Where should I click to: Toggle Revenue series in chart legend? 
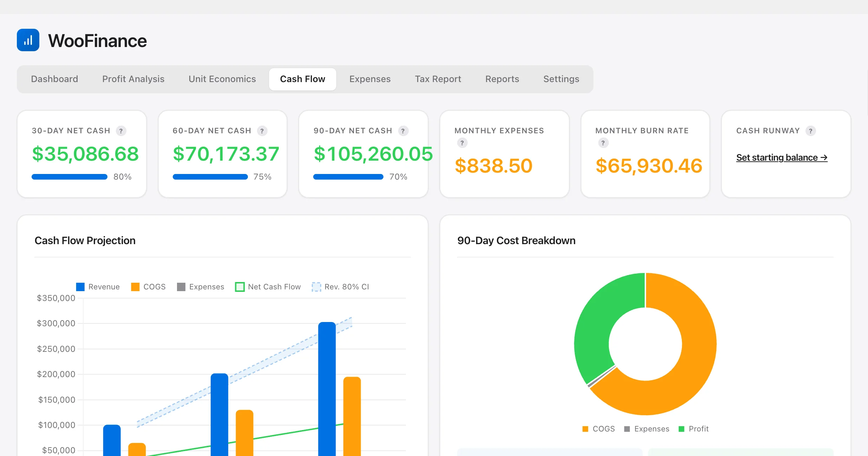(x=98, y=287)
